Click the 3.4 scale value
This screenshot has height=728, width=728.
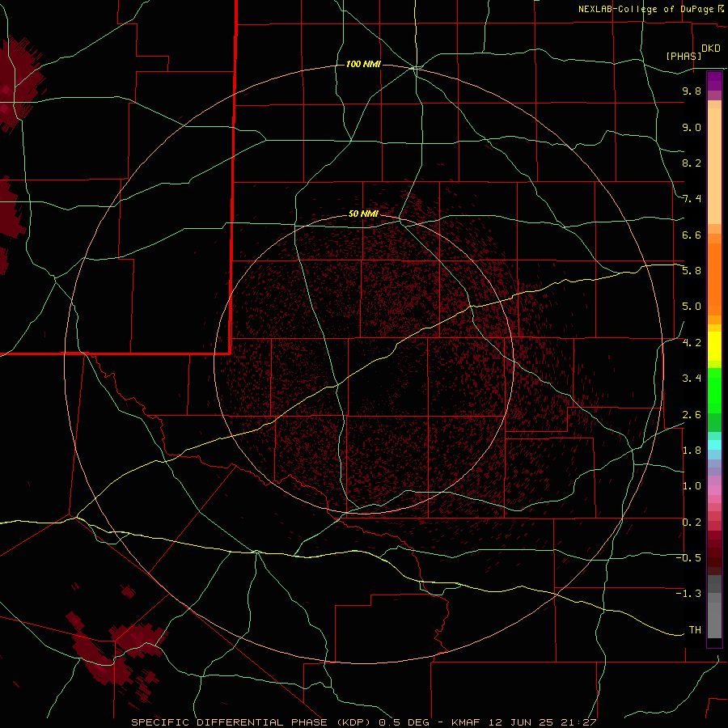[692, 379]
